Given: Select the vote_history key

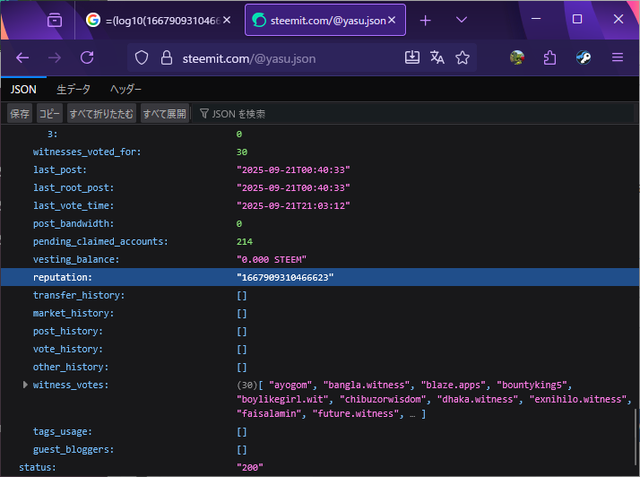Looking at the screenshot, I should tap(68, 349).
